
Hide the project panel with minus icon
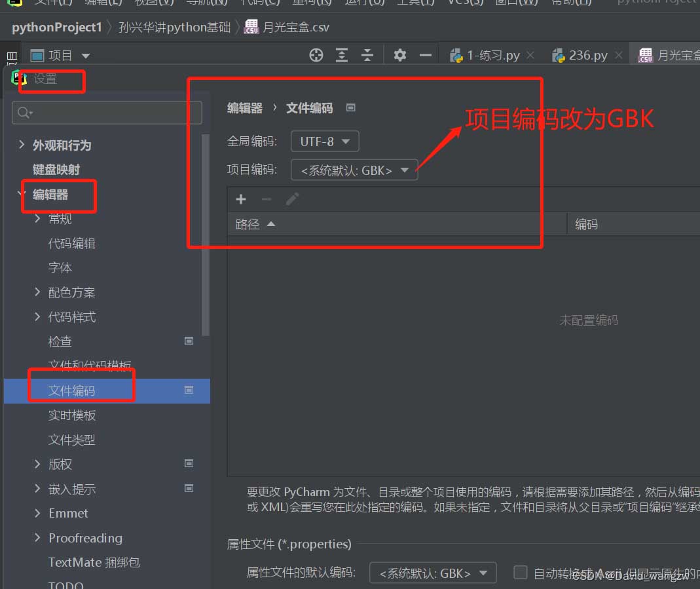pos(426,56)
